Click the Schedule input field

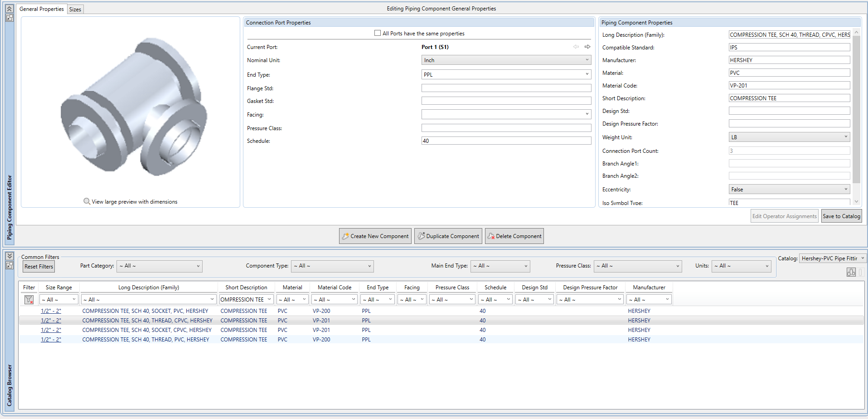coord(506,141)
